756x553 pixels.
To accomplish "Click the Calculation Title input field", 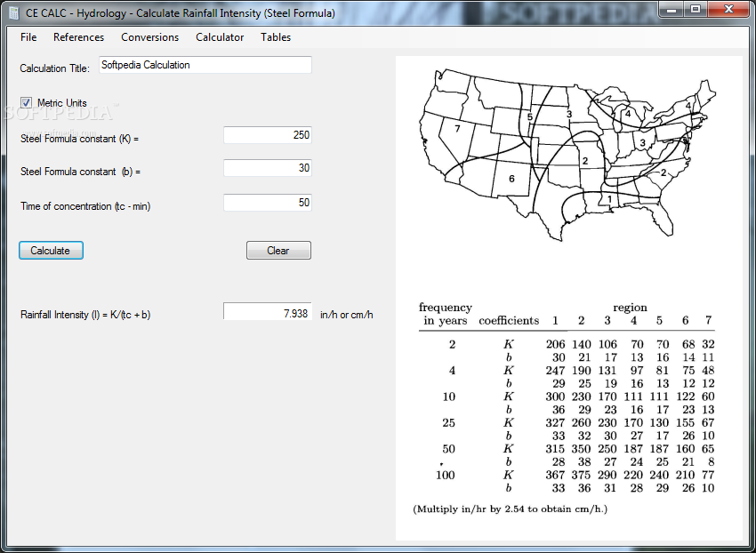I will [205, 65].
